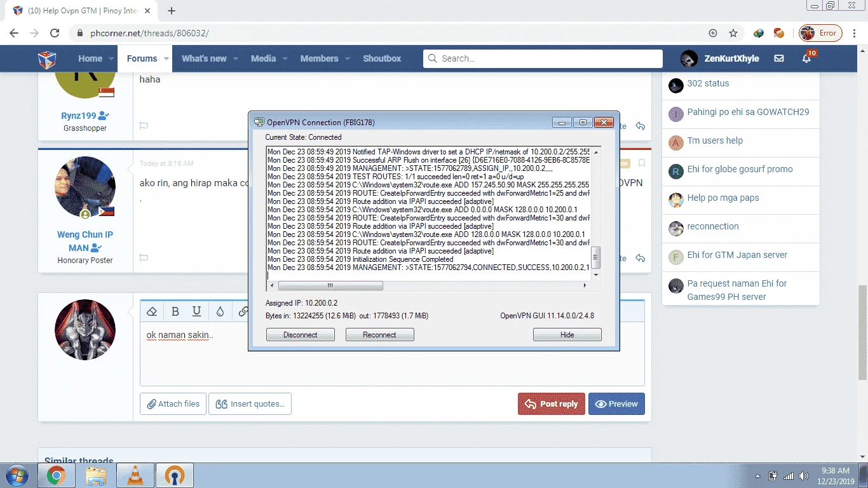Click the Preview button

click(x=616, y=403)
